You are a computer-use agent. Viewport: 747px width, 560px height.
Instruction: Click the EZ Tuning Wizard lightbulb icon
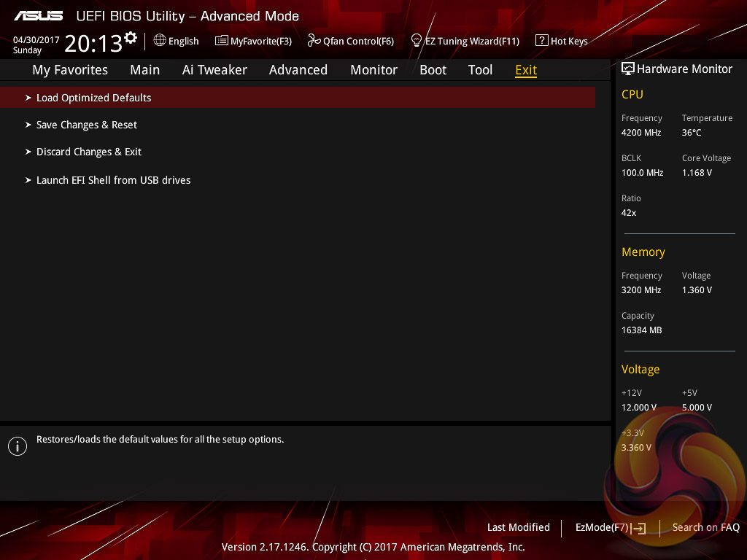point(417,41)
